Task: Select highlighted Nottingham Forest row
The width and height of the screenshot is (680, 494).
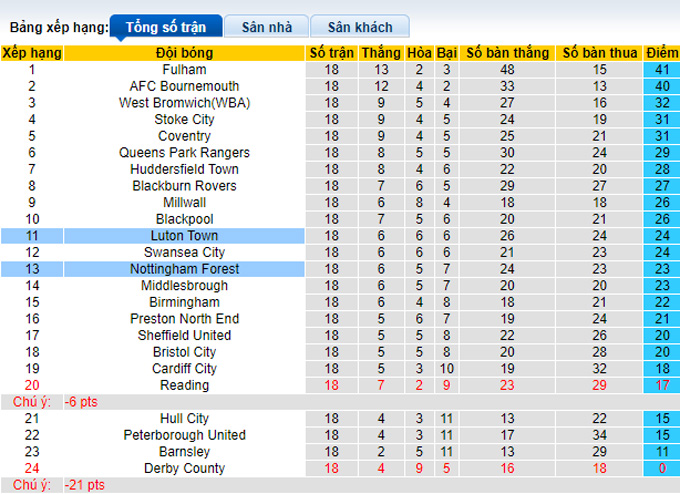Action: 183,269
